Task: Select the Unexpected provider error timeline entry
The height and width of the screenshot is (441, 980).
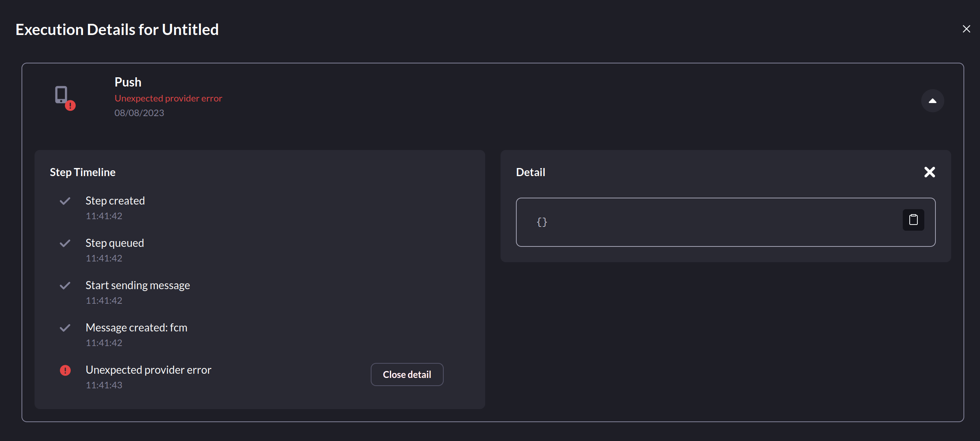Action: [148, 370]
